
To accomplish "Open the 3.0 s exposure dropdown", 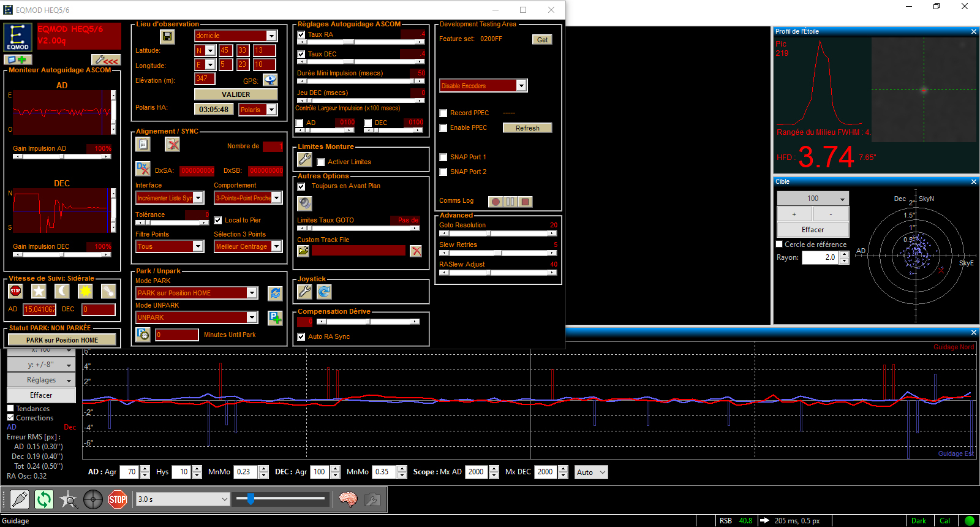I will pyautogui.click(x=183, y=499).
